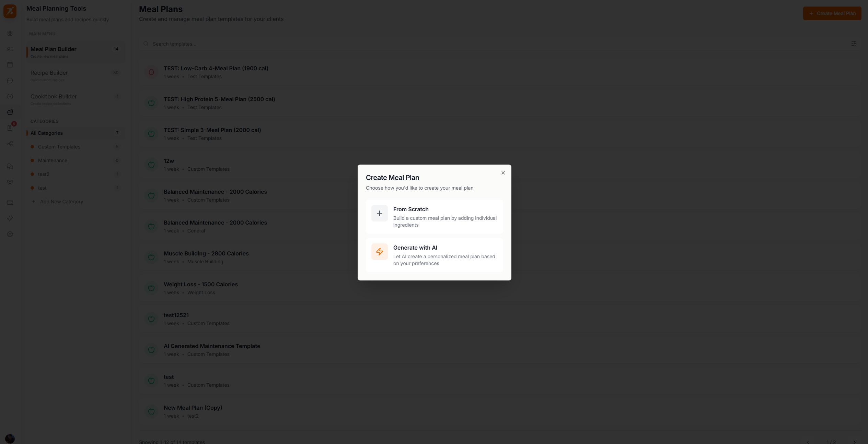
Task: Open the calendar icon in sidebar
Action: tap(10, 64)
